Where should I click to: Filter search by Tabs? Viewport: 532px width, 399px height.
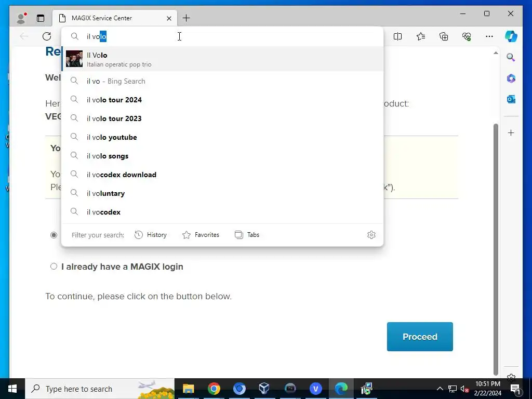[247, 235]
